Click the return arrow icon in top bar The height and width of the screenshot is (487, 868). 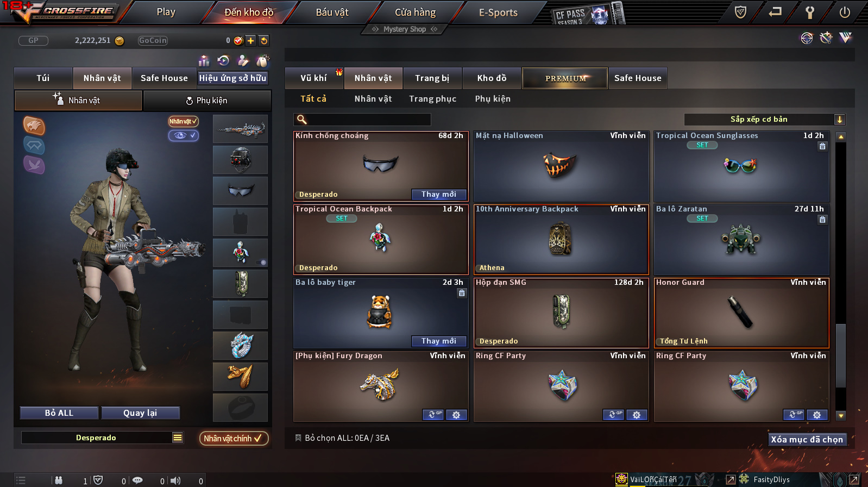pos(775,12)
